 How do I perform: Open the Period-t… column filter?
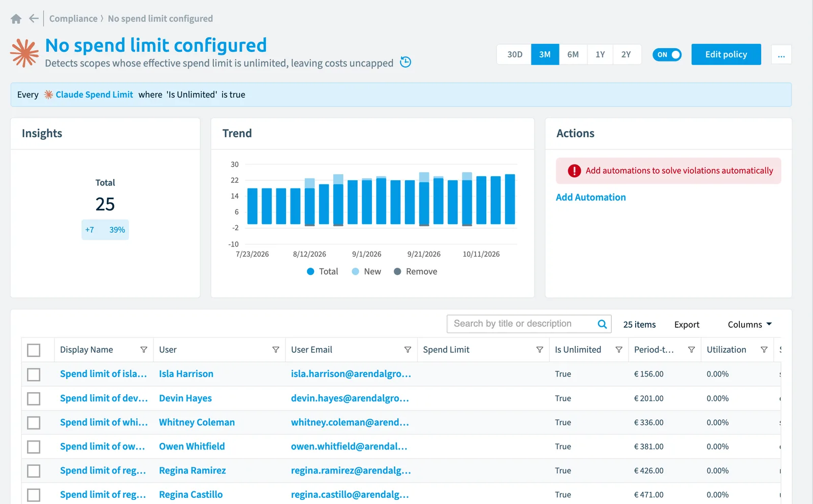coord(692,350)
